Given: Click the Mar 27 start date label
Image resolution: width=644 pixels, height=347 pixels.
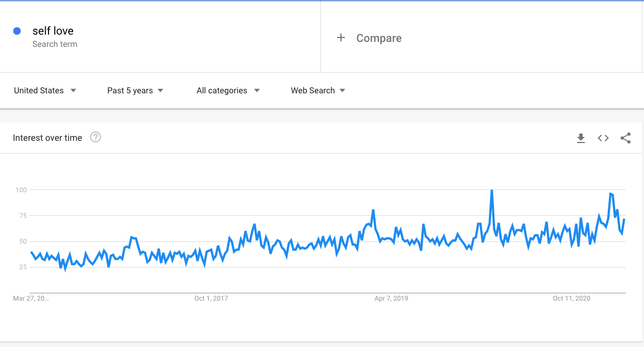Looking at the screenshot, I should tap(31, 298).
